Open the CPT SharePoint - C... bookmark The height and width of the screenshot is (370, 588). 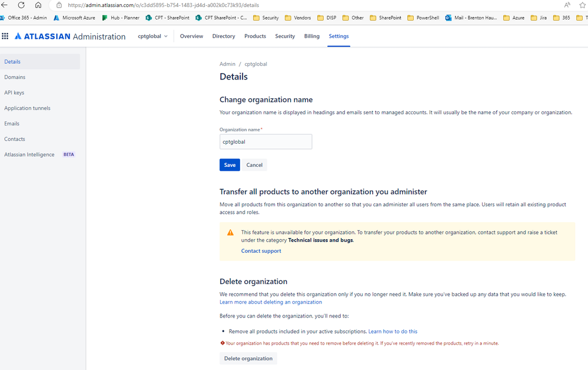click(221, 18)
